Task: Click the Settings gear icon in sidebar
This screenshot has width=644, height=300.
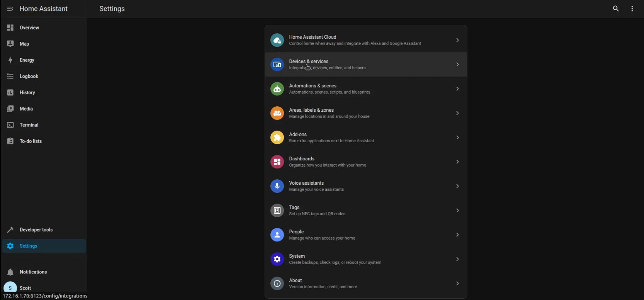Action: click(10, 246)
